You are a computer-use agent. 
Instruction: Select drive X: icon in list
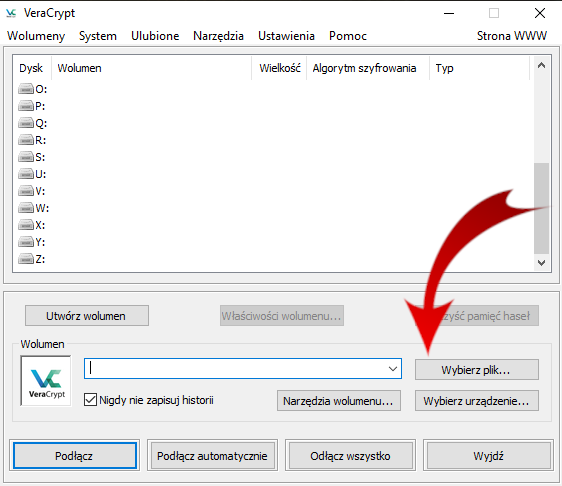(26, 225)
